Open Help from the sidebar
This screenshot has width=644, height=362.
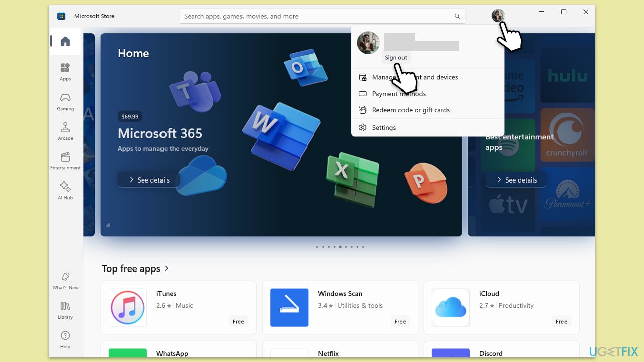[x=65, y=340]
